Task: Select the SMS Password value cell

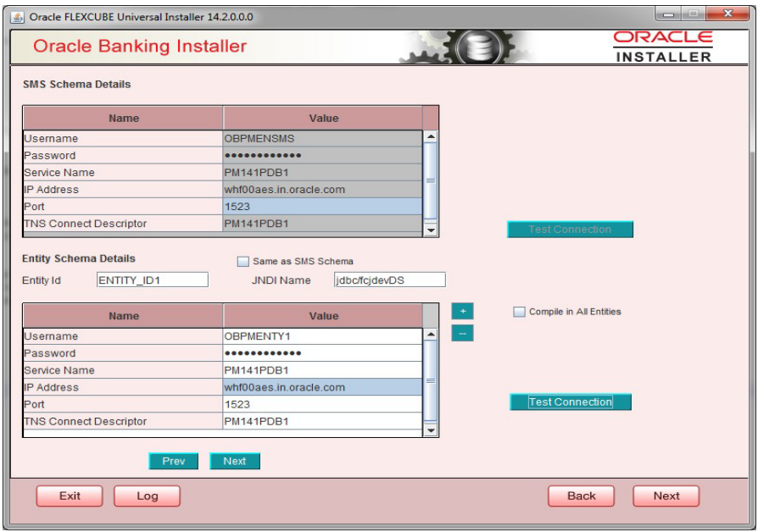Action: 322,156
